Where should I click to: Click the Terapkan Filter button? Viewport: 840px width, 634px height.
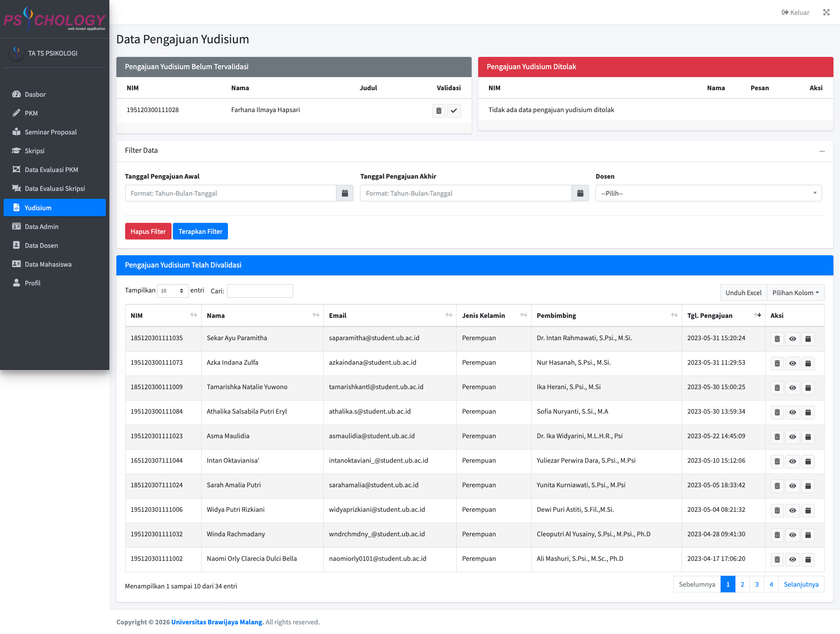pyautogui.click(x=200, y=231)
